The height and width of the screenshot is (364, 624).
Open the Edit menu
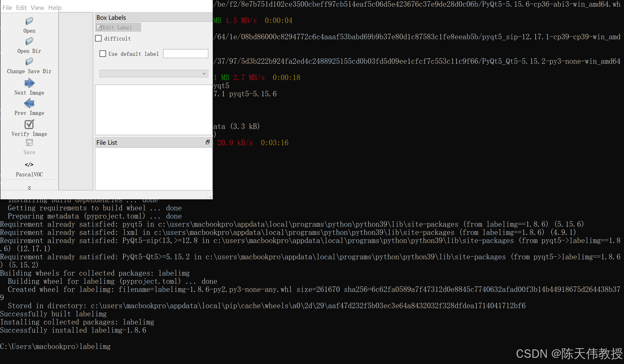[x=21, y=8]
